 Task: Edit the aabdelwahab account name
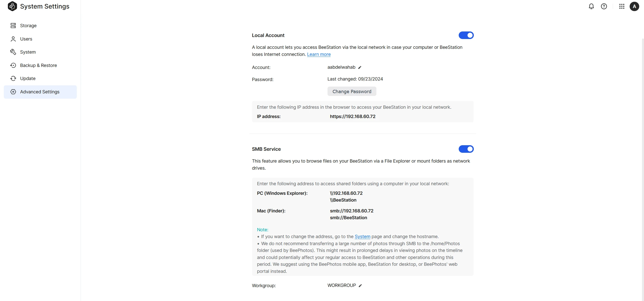[360, 67]
